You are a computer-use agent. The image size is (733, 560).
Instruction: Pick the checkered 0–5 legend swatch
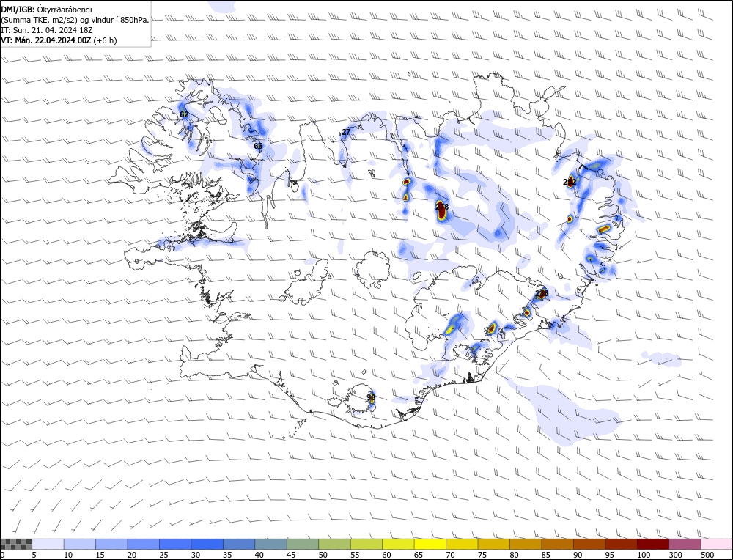16,544
